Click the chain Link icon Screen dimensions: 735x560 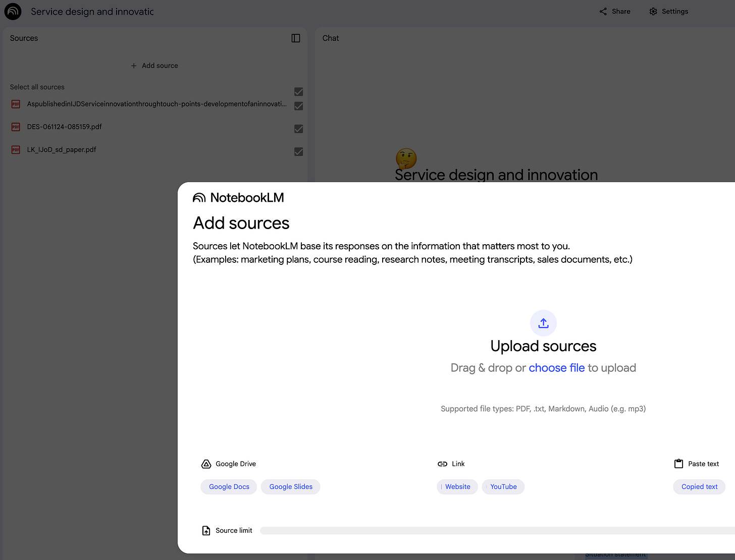[x=442, y=464]
